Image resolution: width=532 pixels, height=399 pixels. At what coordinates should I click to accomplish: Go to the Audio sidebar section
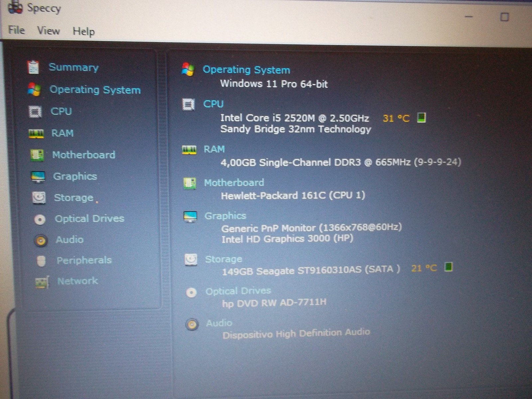[x=69, y=239]
